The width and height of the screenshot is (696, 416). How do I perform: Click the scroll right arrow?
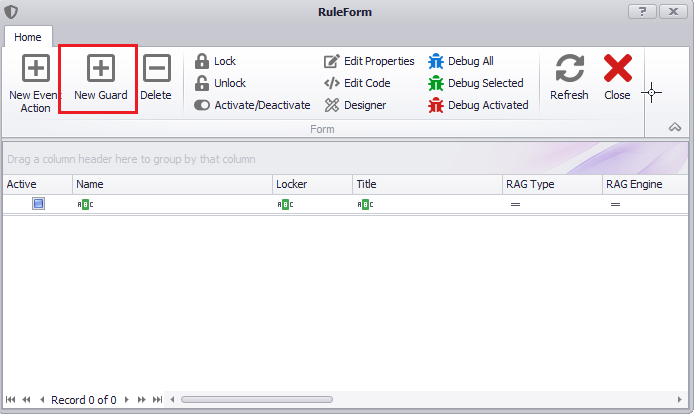pyautogui.click(x=680, y=400)
